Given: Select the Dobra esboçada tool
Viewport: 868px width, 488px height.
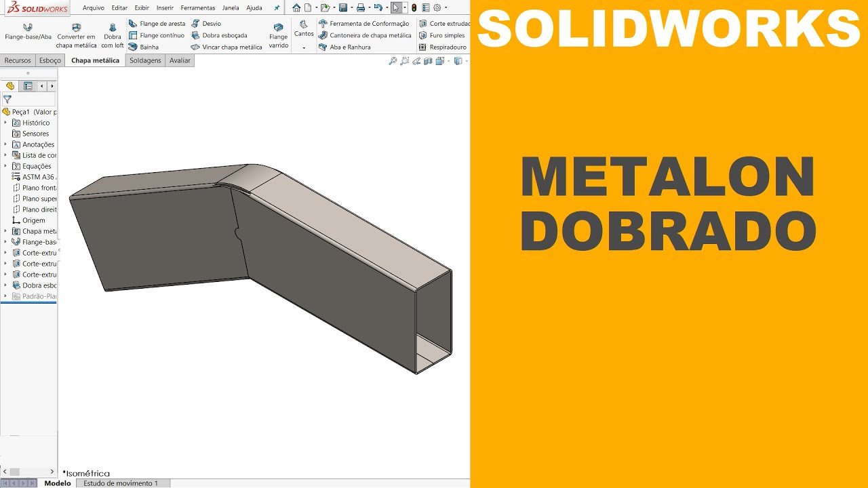Looking at the screenshot, I should (219, 35).
